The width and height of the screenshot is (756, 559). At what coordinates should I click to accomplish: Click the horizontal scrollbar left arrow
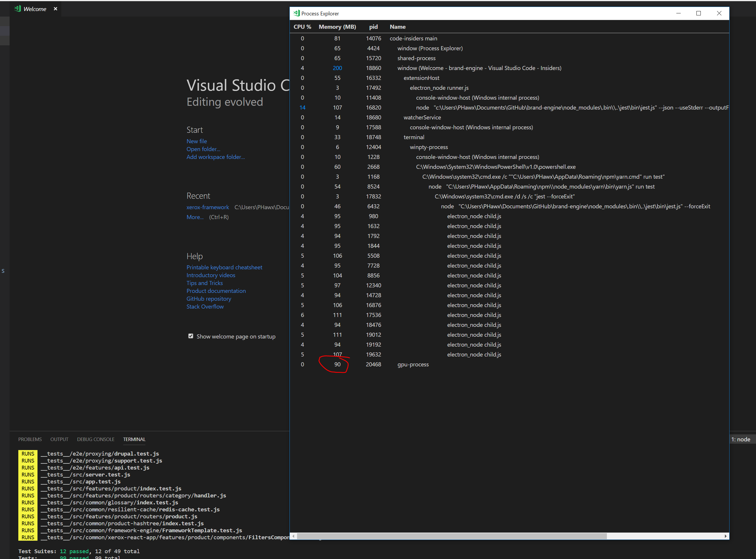(x=294, y=536)
